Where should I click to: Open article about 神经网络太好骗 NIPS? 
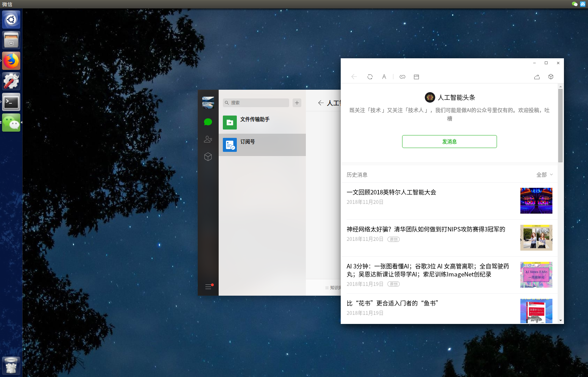coord(426,229)
